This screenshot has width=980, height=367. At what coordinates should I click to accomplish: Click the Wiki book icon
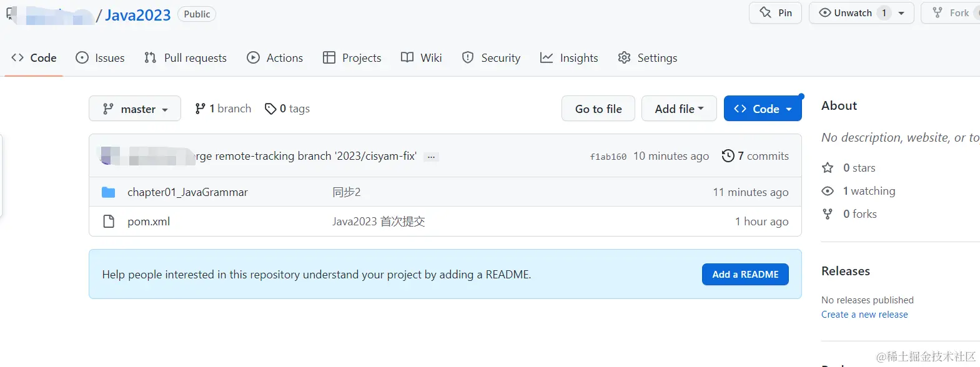(x=407, y=58)
